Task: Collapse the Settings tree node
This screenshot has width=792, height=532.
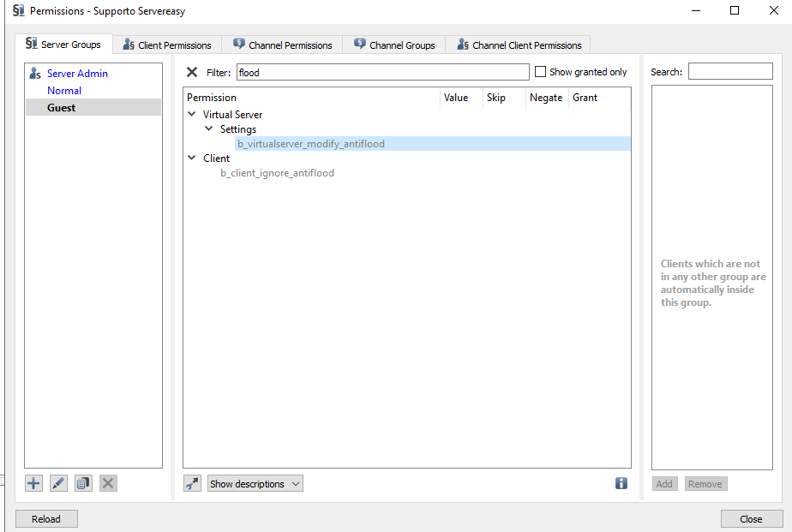Action: (x=209, y=129)
